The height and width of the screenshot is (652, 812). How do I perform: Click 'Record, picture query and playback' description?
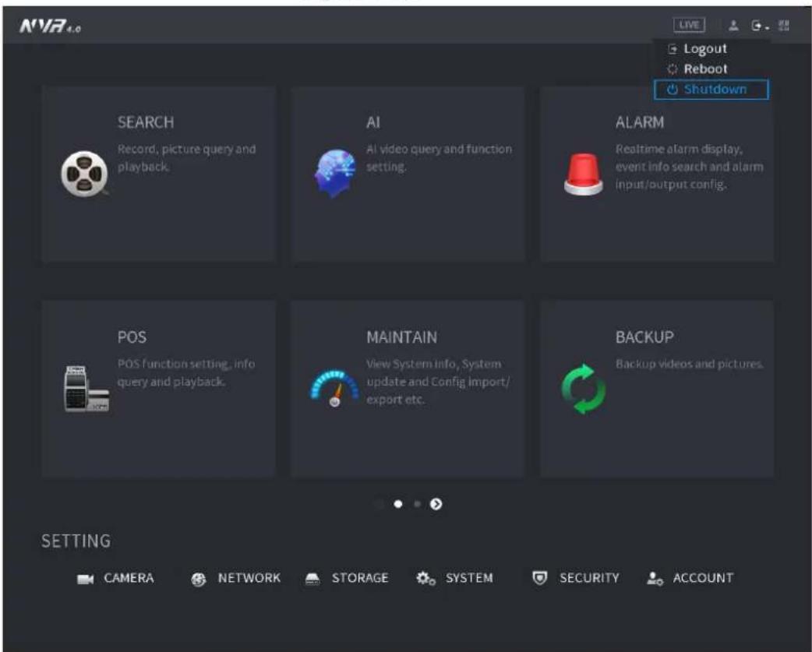tap(186, 158)
